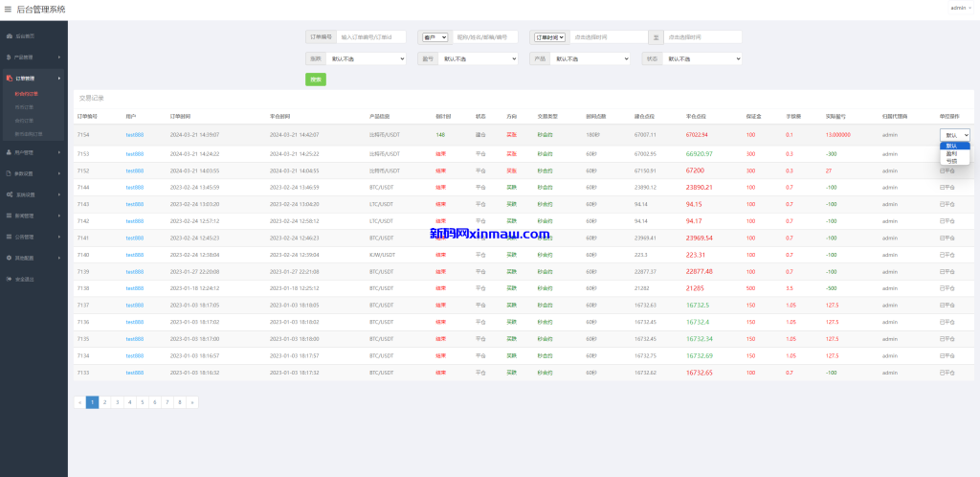The image size is (980, 477).
Task: Open user test888 link for order 7154
Action: coord(134,135)
